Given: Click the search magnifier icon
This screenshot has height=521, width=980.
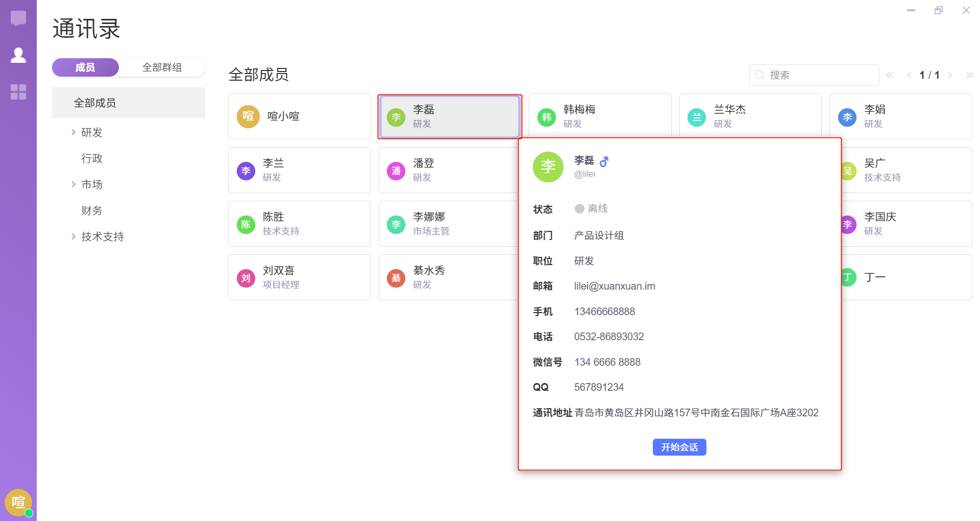Looking at the screenshot, I should coord(759,75).
